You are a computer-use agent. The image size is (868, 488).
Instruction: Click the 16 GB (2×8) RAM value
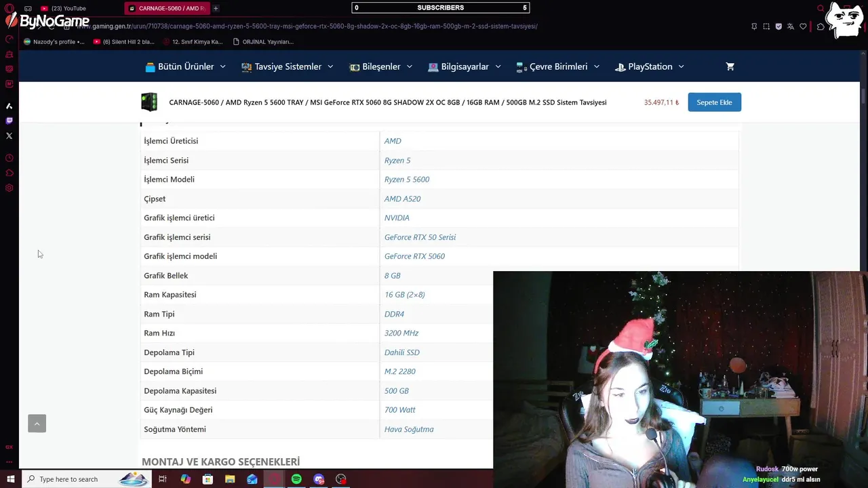(x=405, y=295)
